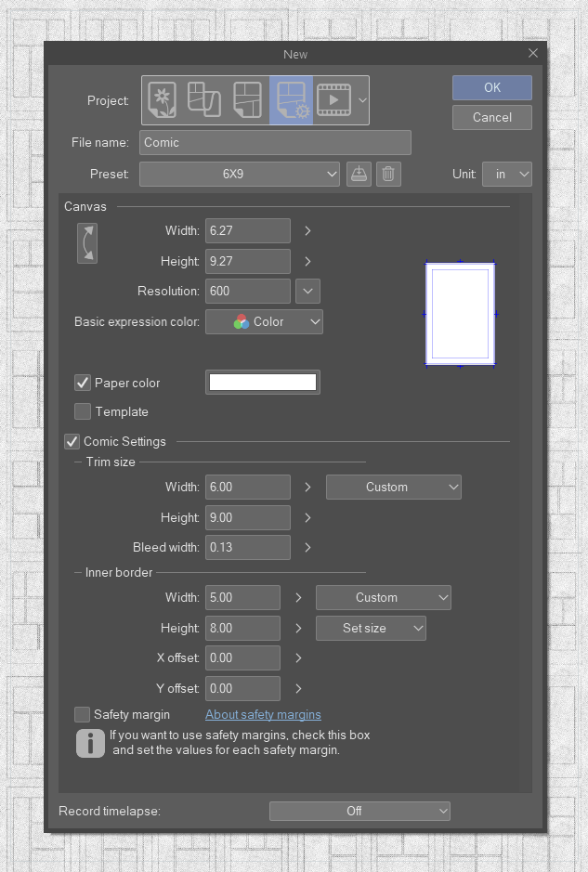Open the Unit dropdown set to in
Image resolution: width=588 pixels, height=872 pixels.
[x=507, y=174]
